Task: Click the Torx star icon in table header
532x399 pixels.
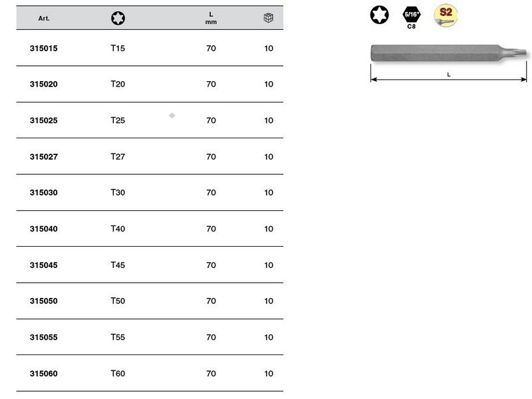Action: 118,18
